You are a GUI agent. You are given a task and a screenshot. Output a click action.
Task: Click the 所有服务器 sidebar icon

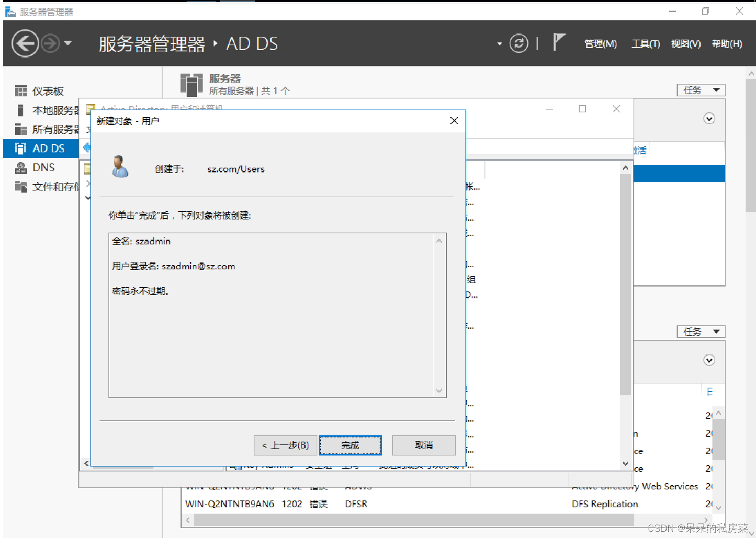click(x=20, y=129)
